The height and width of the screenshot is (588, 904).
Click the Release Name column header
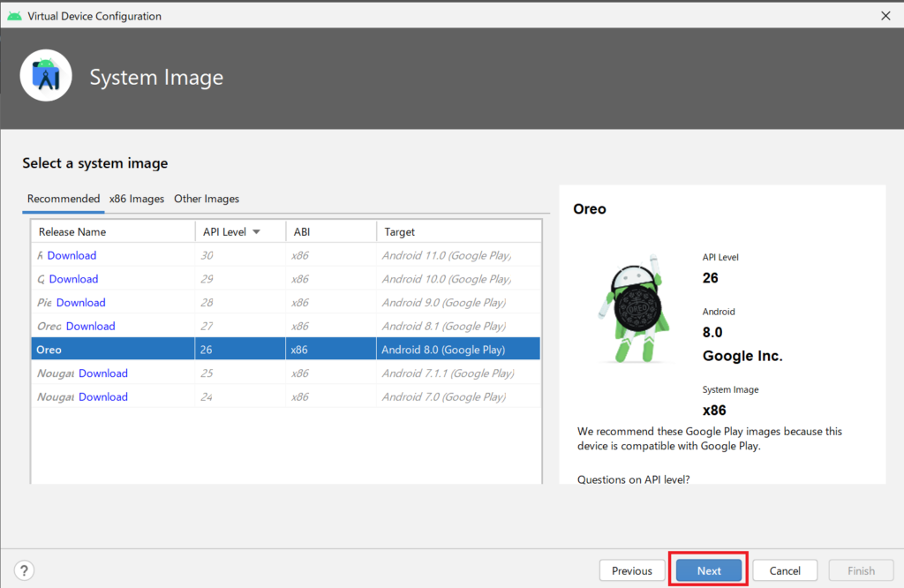coord(113,231)
